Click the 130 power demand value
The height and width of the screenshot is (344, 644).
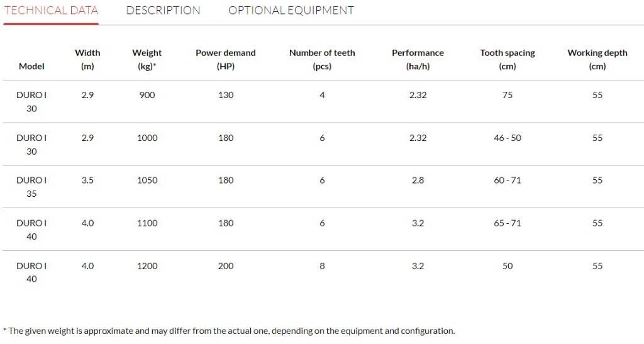(226, 95)
